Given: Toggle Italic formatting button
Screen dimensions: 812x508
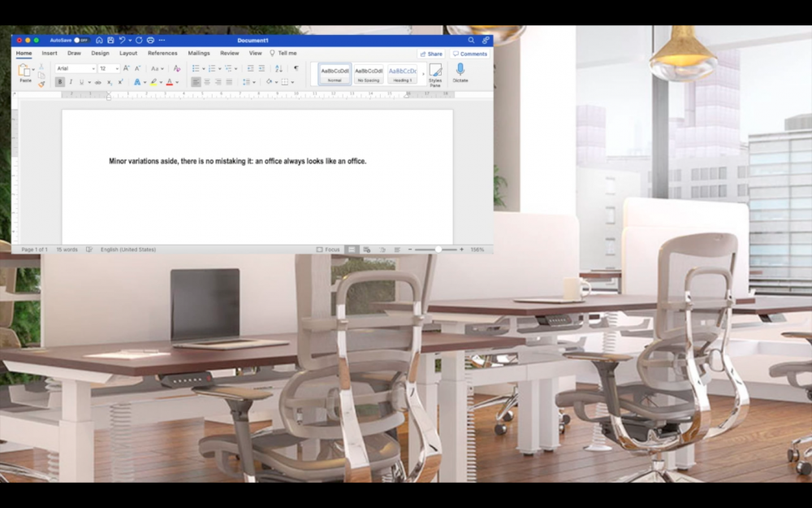Looking at the screenshot, I should click(x=71, y=82).
